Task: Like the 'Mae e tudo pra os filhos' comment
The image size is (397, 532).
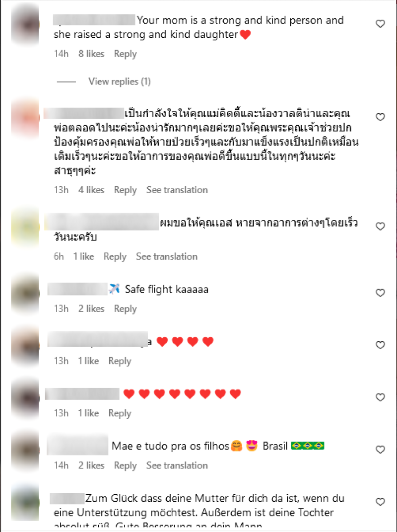Action: click(380, 450)
